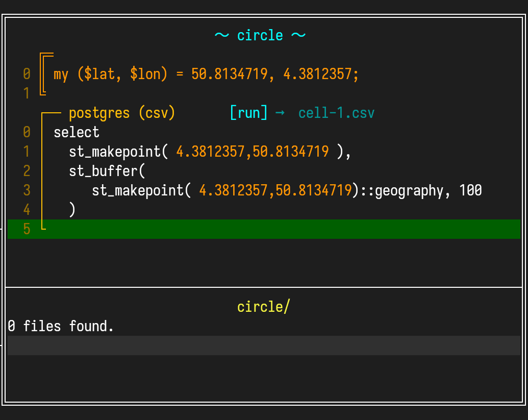The width and height of the screenshot is (528, 420).
Task: Click the first st_makepoint line in postgres cell
Action: [x=210, y=152]
